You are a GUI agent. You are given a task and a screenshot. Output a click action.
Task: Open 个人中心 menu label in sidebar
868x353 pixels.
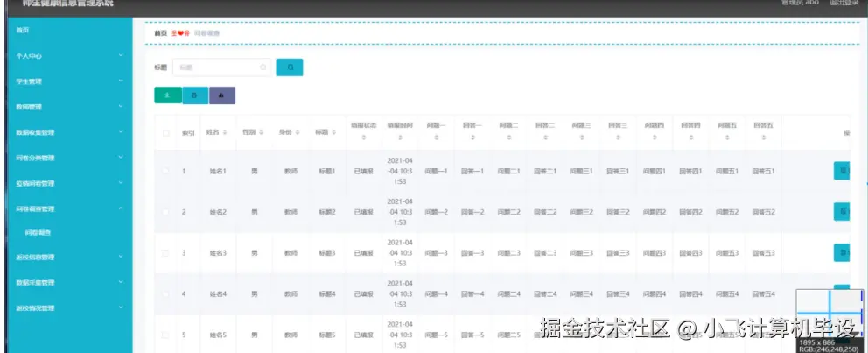point(29,56)
